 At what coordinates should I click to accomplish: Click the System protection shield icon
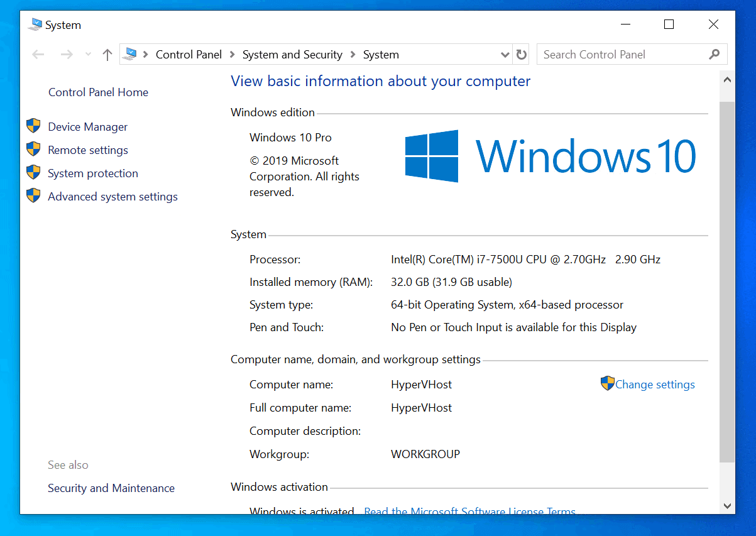point(33,173)
